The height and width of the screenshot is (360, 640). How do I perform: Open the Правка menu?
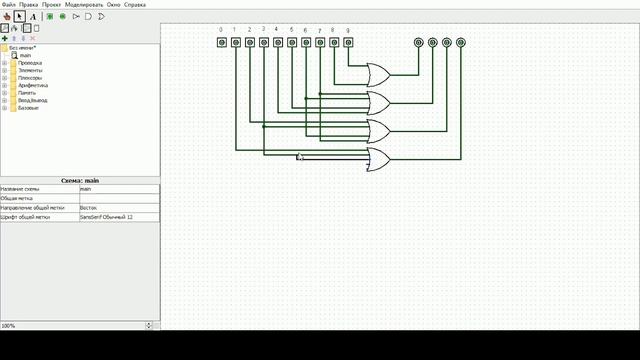29,5
